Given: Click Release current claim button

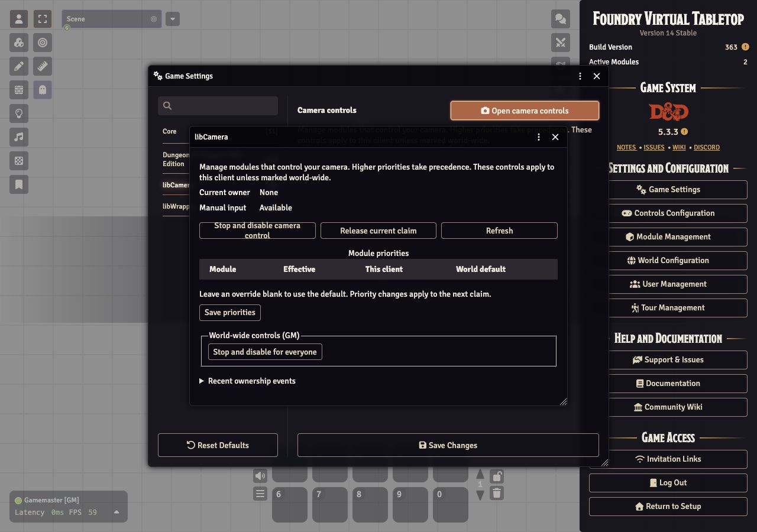Looking at the screenshot, I should point(378,231).
